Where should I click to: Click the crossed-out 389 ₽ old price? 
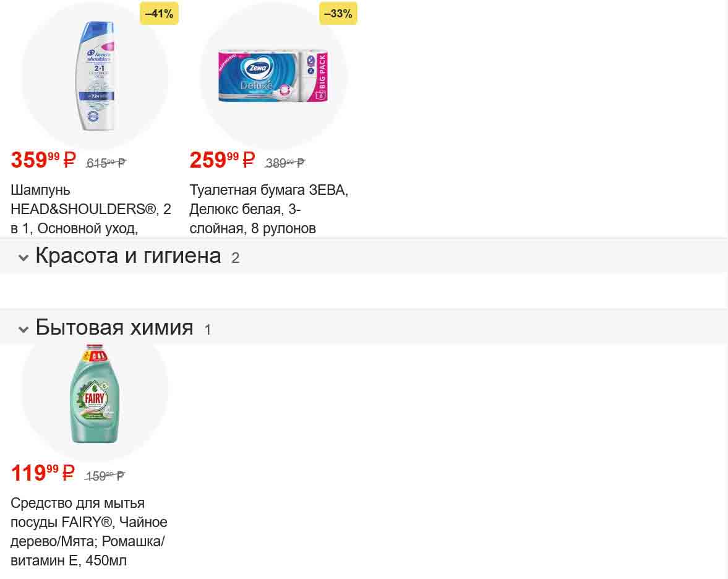pyautogui.click(x=285, y=163)
